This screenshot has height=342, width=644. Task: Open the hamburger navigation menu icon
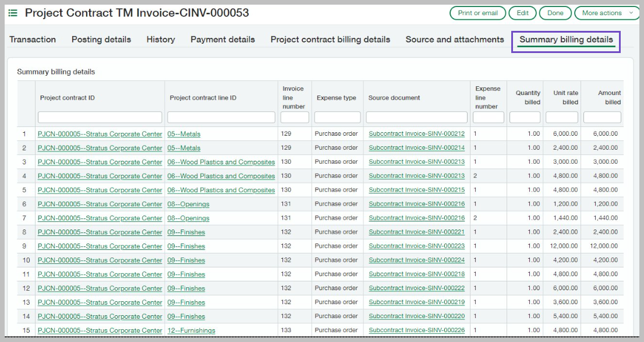[x=13, y=13]
